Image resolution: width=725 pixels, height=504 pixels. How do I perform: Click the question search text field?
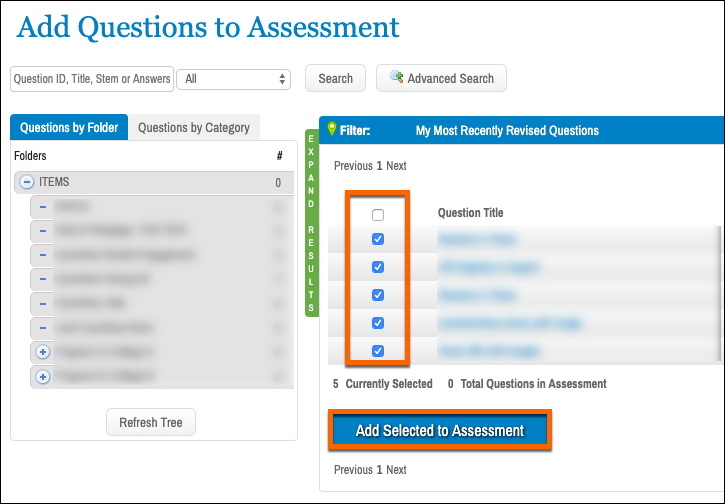92,78
